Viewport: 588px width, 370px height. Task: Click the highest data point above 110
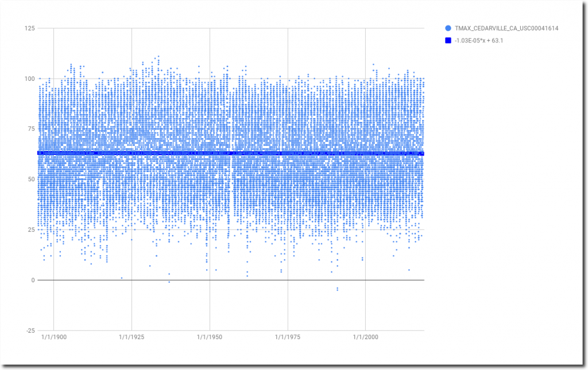tap(158, 56)
